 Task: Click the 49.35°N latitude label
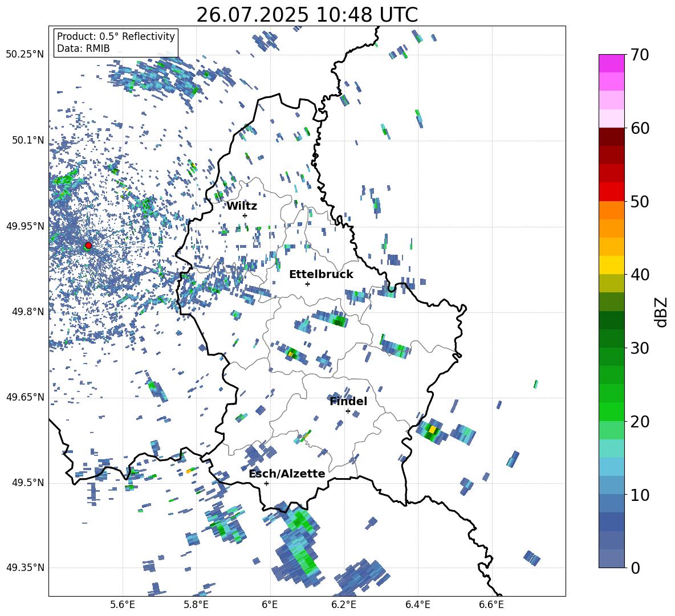pos(25,568)
